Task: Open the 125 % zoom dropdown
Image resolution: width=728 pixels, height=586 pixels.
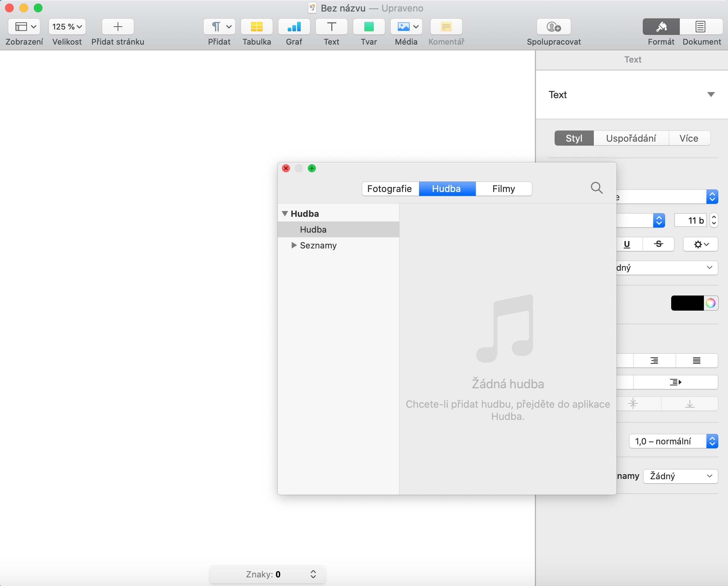Action: [67, 27]
